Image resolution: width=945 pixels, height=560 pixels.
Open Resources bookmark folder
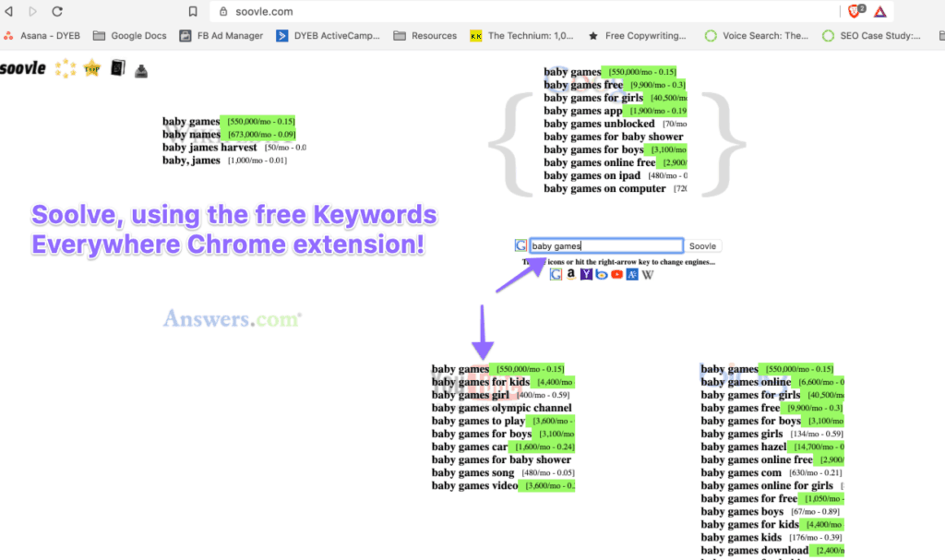(x=425, y=36)
